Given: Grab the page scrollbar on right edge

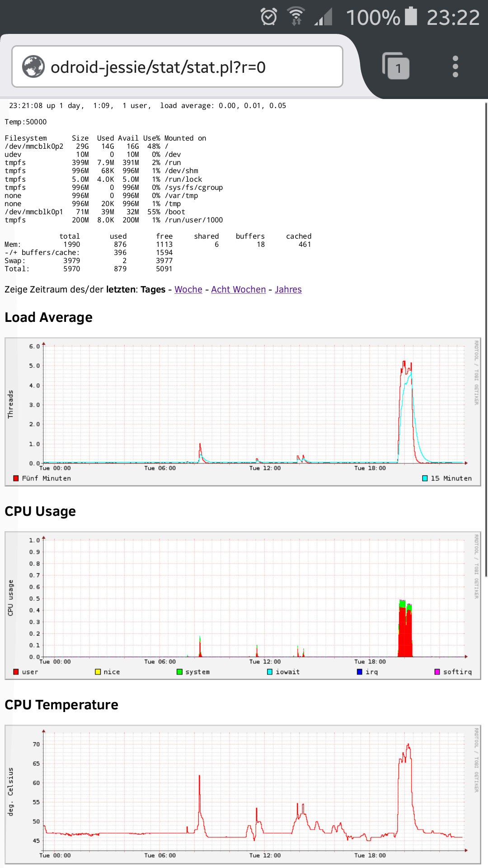Looking at the screenshot, I should 486,340.
